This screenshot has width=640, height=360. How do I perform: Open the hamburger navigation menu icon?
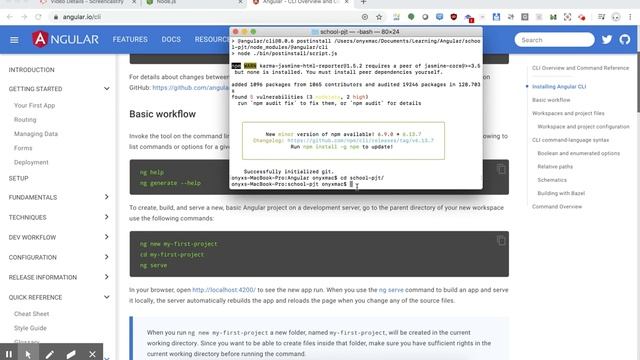[14, 40]
